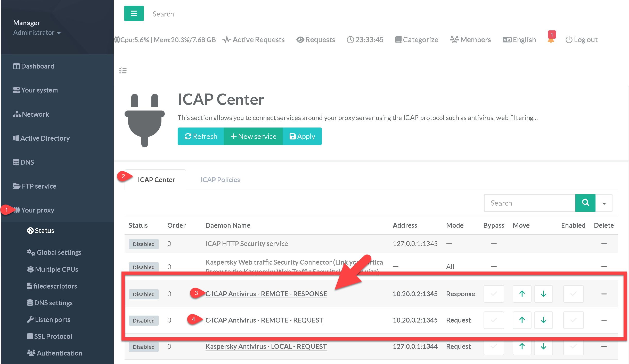The height and width of the screenshot is (364, 629).
Task: Click the Apply button
Action: [x=302, y=136]
